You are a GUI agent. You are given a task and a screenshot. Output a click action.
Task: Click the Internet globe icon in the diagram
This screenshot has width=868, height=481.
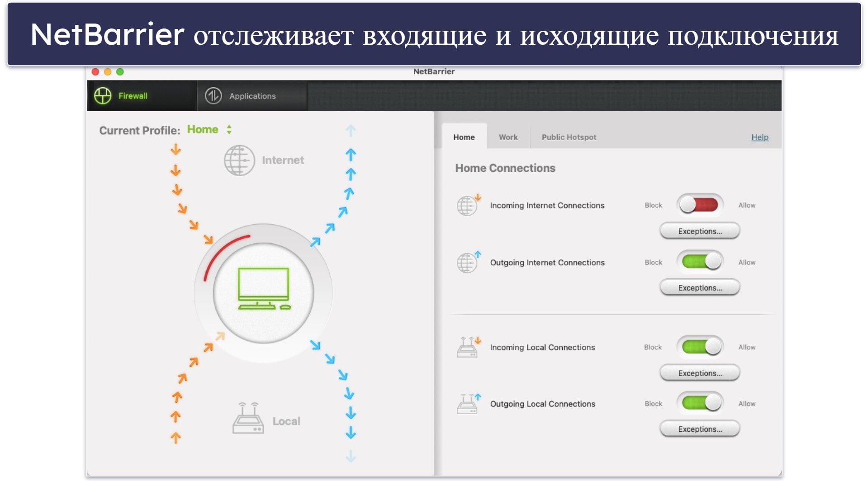point(239,160)
